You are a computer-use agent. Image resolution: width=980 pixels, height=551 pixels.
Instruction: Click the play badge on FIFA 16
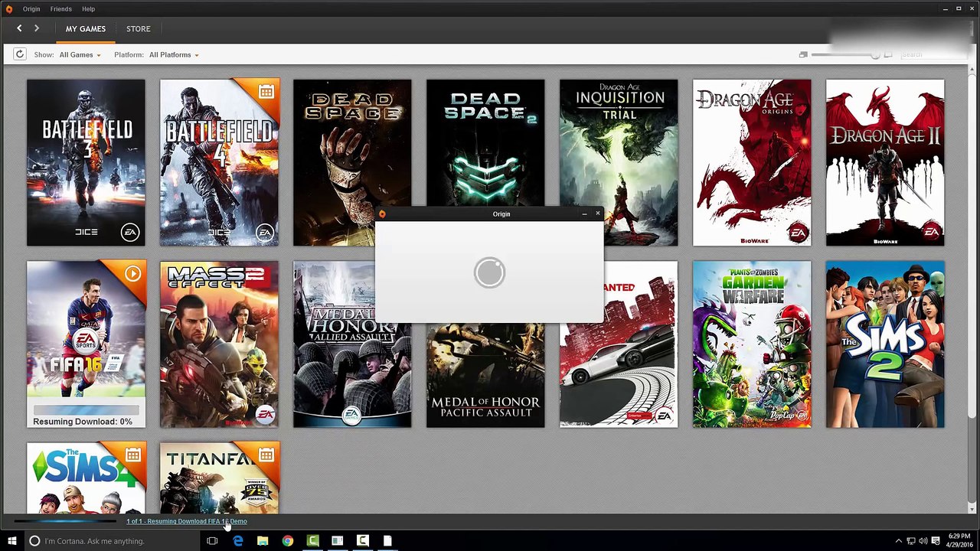pos(133,273)
